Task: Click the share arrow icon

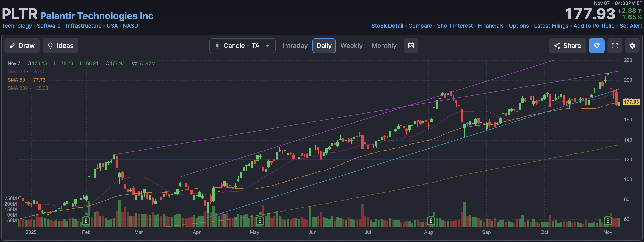Action: (557, 46)
